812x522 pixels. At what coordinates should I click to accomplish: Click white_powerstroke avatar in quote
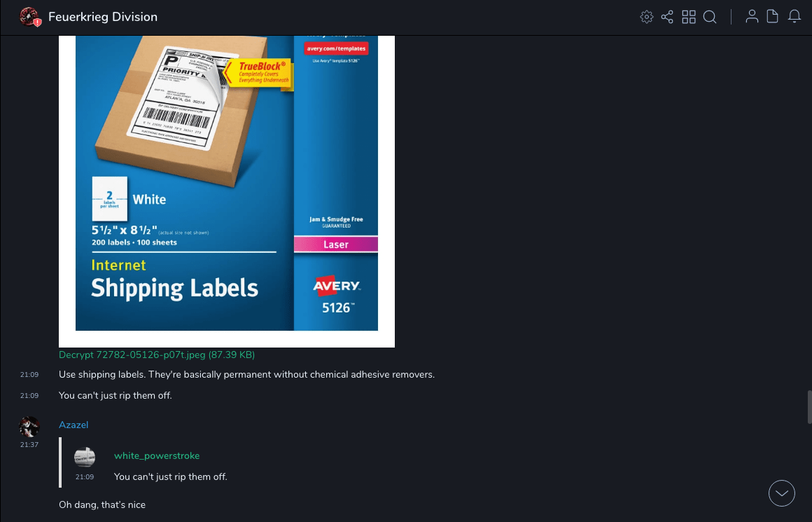coord(85,458)
